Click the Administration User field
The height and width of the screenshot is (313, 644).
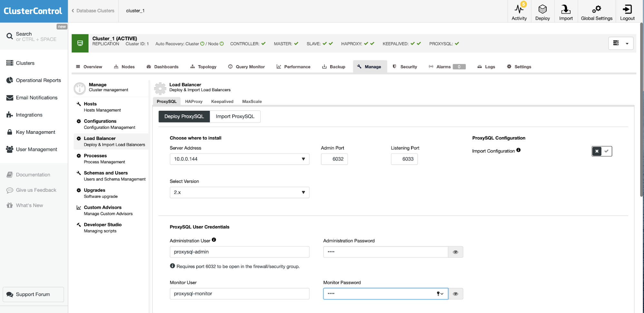(239, 252)
